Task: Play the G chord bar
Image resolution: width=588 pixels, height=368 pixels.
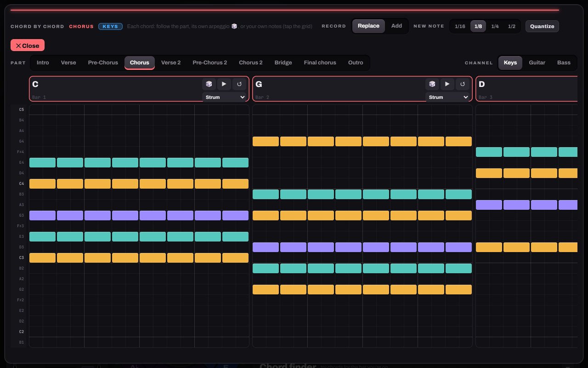Action: pyautogui.click(x=447, y=84)
